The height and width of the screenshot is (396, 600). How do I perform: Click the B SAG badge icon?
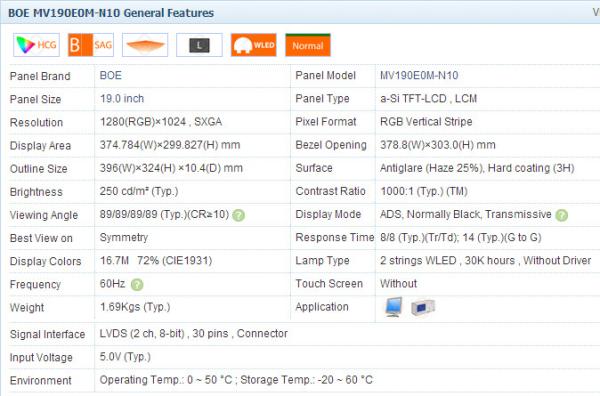tap(91, 45)
